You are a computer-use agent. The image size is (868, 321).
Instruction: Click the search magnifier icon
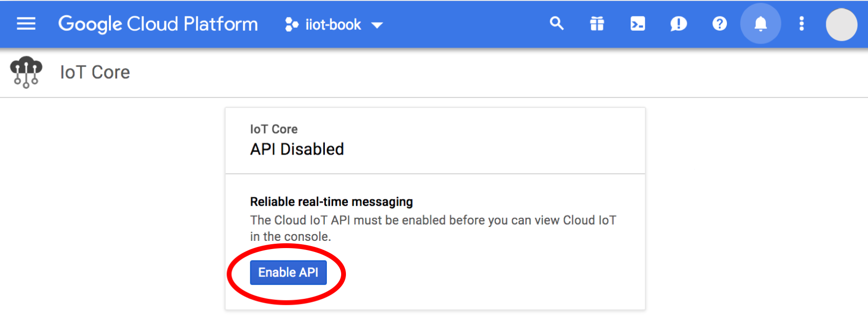[x=557, y=24]
